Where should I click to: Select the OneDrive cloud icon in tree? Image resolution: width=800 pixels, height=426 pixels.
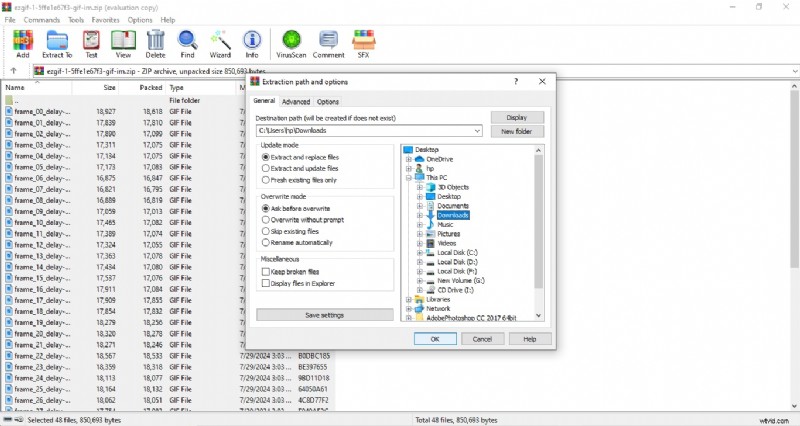click(x=419, y=159)
